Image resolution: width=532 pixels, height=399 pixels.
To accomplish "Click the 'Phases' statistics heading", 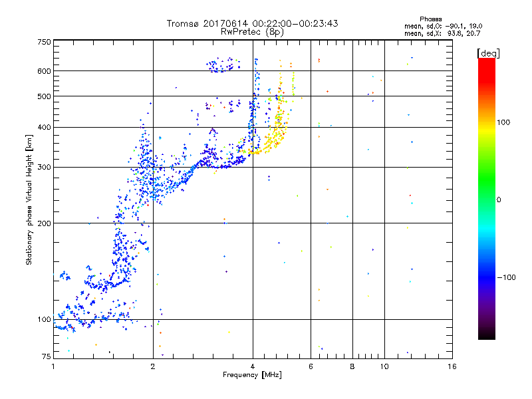I will (x=430, y=19).
